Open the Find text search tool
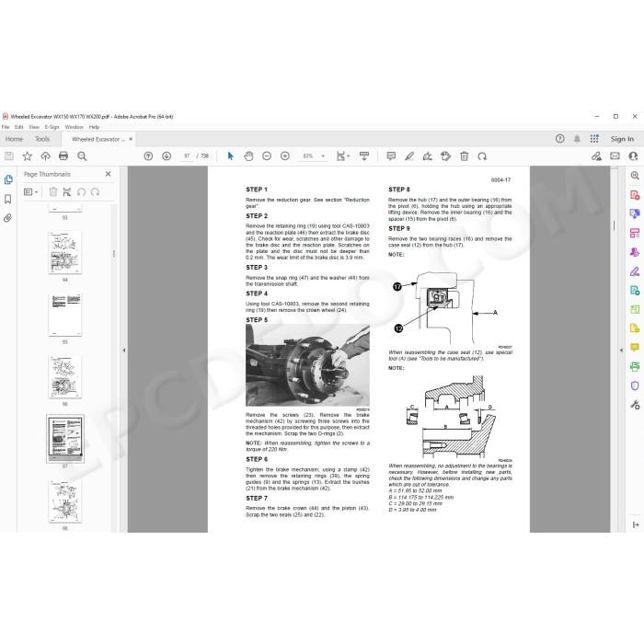This screenshot has height=644, width=644. (82, 156)
